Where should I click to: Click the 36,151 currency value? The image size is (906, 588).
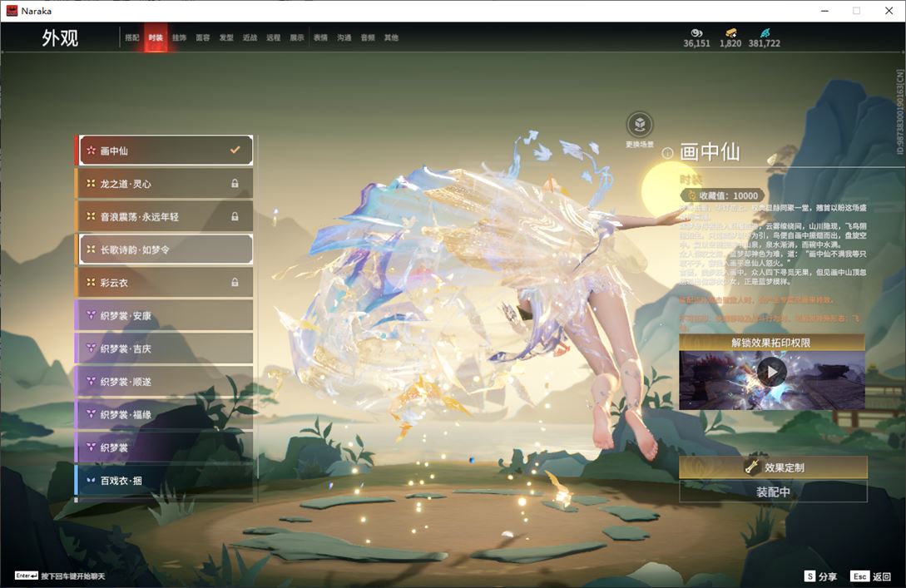click(x=697, y=43)
